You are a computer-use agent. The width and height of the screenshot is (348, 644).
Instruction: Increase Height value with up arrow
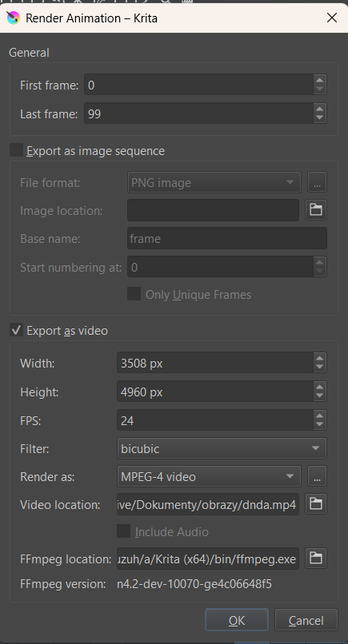[320, 387]
